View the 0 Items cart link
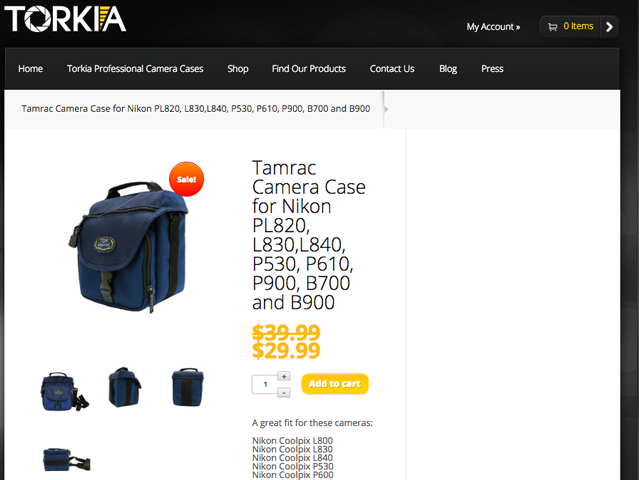 pos(578,26)
